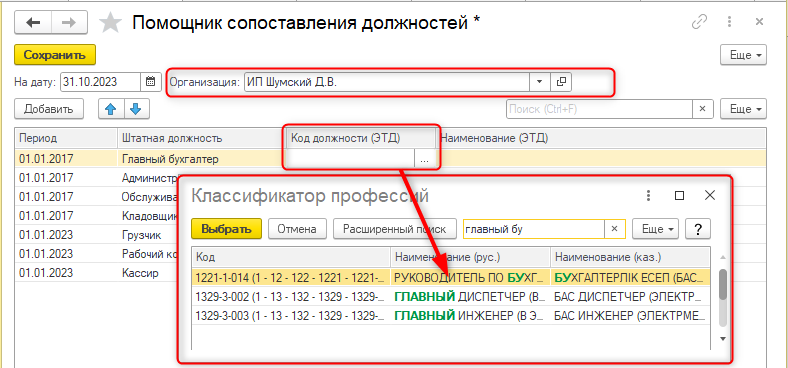Click the back navigation arrow

[33, 23]
